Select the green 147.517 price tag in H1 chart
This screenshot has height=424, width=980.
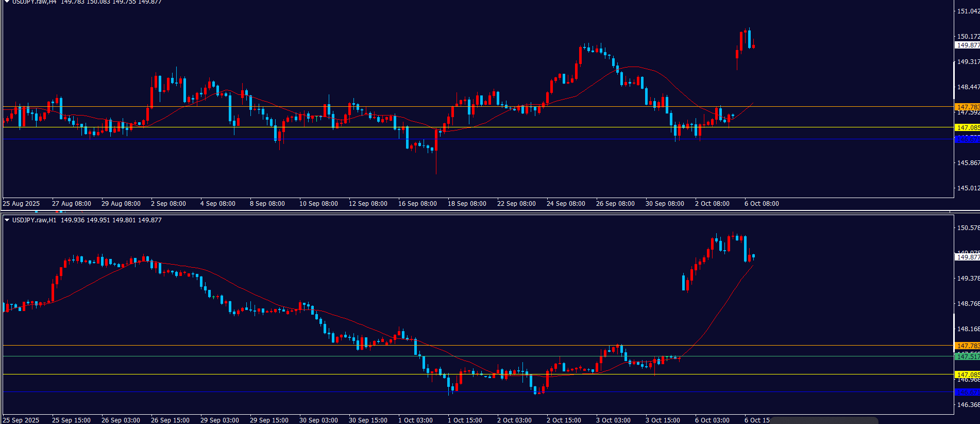[x=967, y=356]
